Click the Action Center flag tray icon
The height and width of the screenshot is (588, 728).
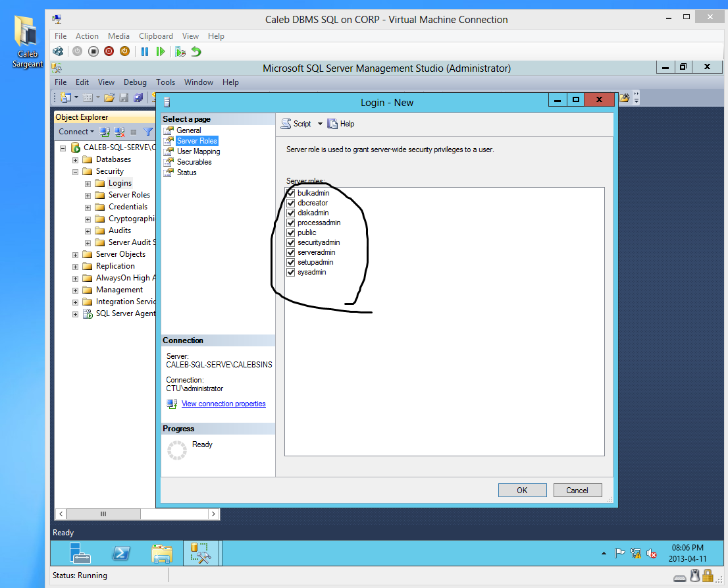[x=619, y=553]
